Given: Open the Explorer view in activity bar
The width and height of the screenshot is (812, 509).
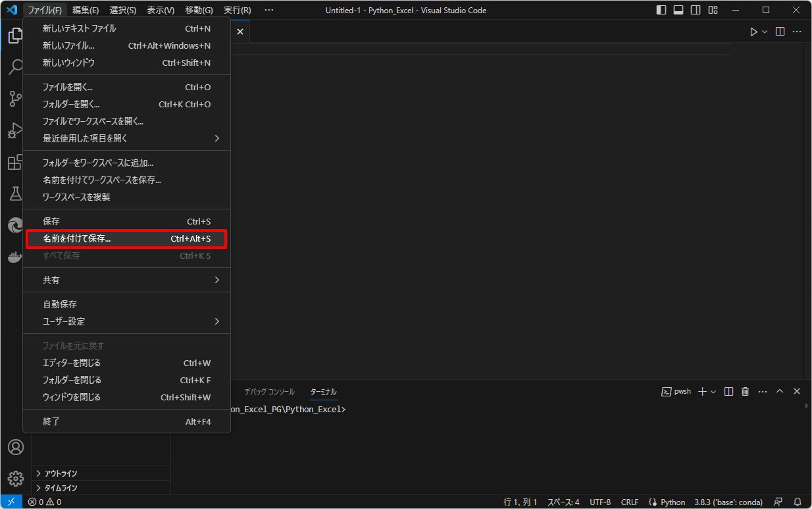Looking at the screenshot, I should point(15,36).
